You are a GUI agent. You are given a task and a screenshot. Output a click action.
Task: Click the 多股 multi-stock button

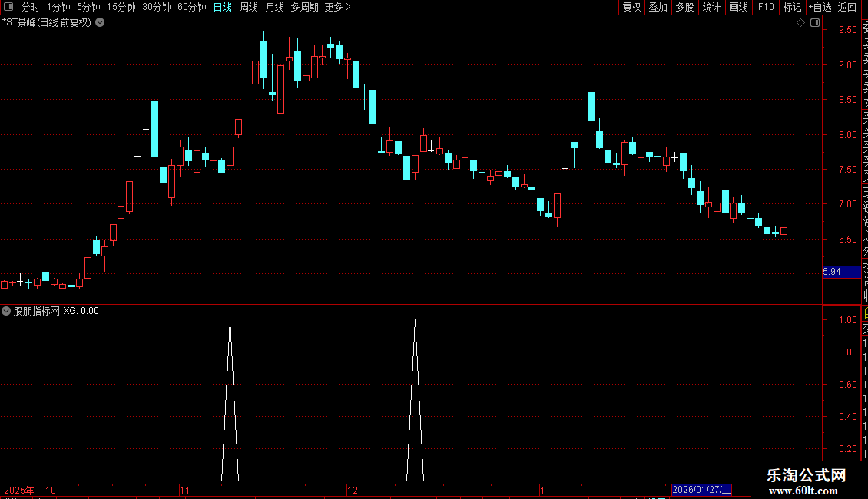[684, 7]
